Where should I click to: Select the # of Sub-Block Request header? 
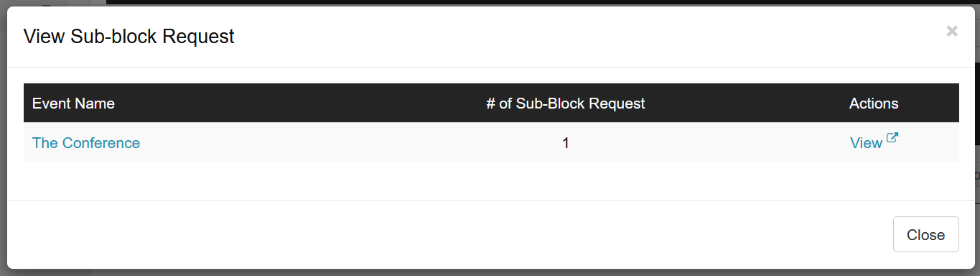click(566, 103)
